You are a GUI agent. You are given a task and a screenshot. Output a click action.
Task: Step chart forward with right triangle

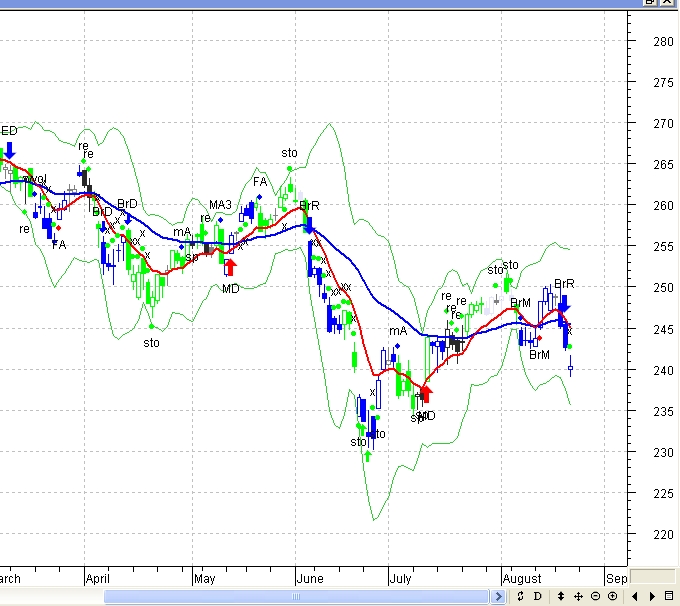point(650,596)
